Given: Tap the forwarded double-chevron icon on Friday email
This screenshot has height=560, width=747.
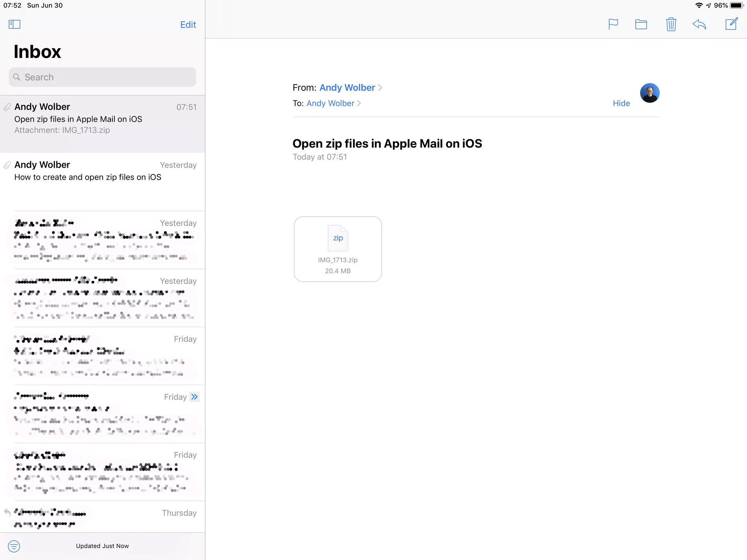Looking at the screenshot, I should click(194, 397).
